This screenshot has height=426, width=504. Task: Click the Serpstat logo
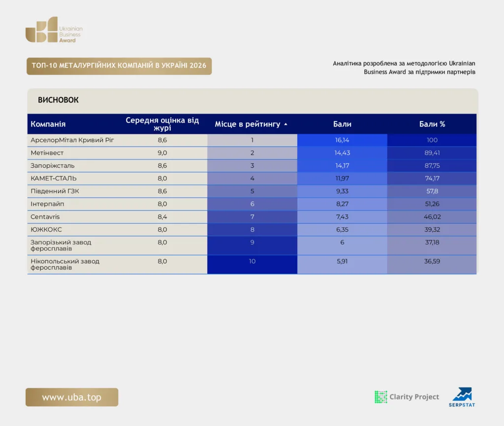462,397
